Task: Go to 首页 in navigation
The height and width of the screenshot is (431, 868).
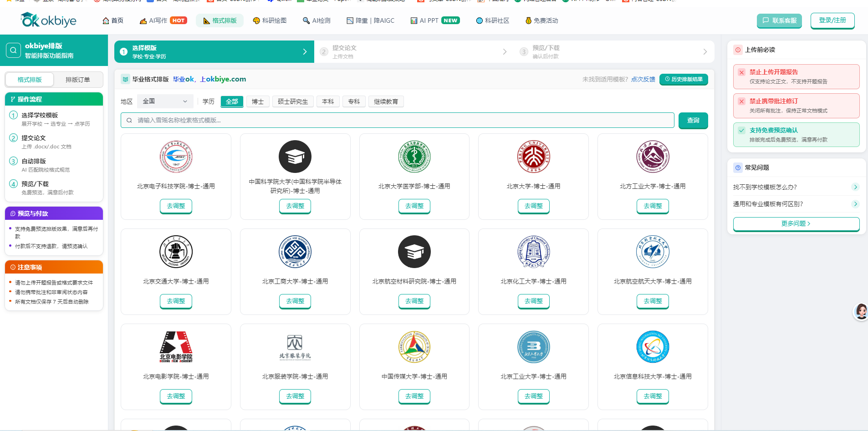Action: (x=113, y=20)
